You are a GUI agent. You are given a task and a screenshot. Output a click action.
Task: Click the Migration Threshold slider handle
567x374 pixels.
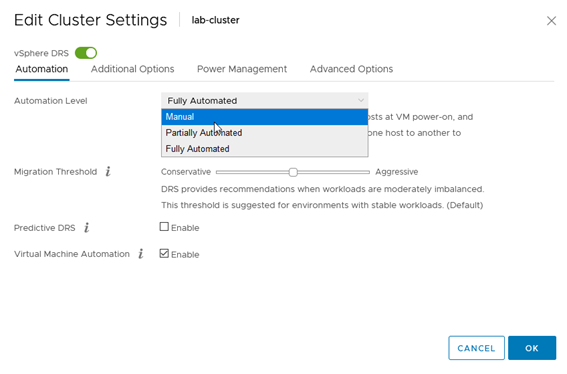[293, 172]
